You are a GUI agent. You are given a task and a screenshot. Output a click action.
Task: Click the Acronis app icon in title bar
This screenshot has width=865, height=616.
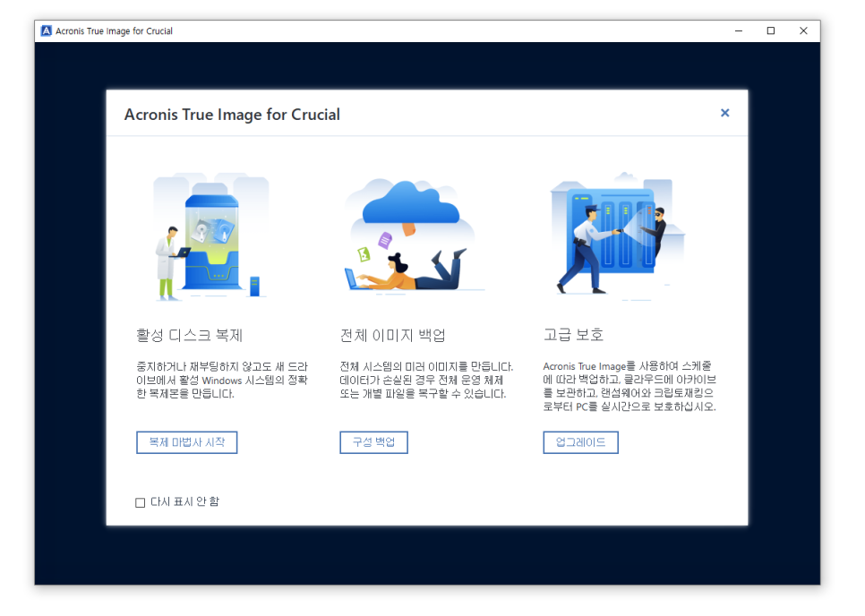click(x=47, y=30)
